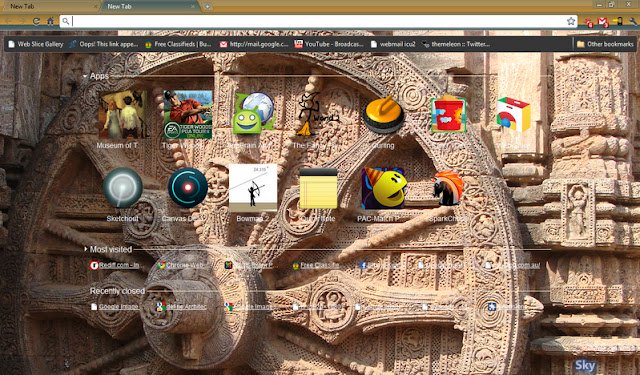Open Free Classifieds most visited link
The height and width of the screenshot is (375, 640).
click(316, 265)
